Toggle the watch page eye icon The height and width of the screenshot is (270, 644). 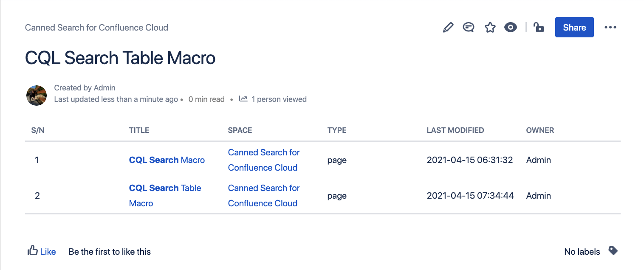tap(511, 28)
